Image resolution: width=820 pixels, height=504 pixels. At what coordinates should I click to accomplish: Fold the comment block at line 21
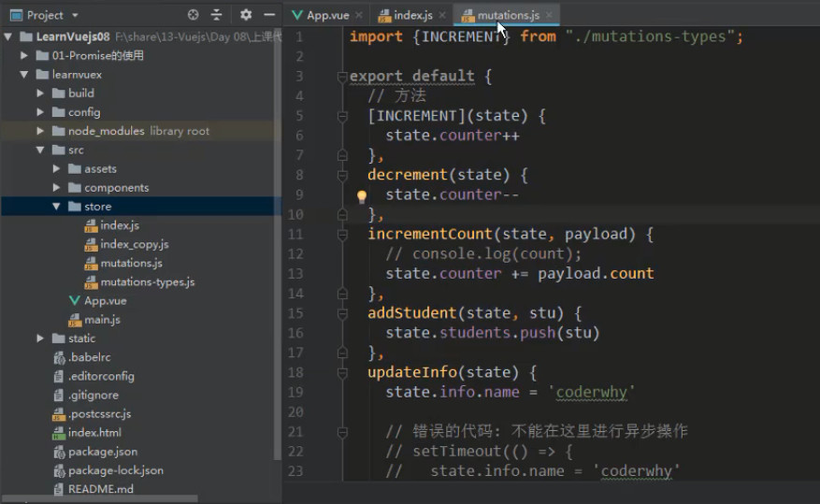(x=342, y=432)
